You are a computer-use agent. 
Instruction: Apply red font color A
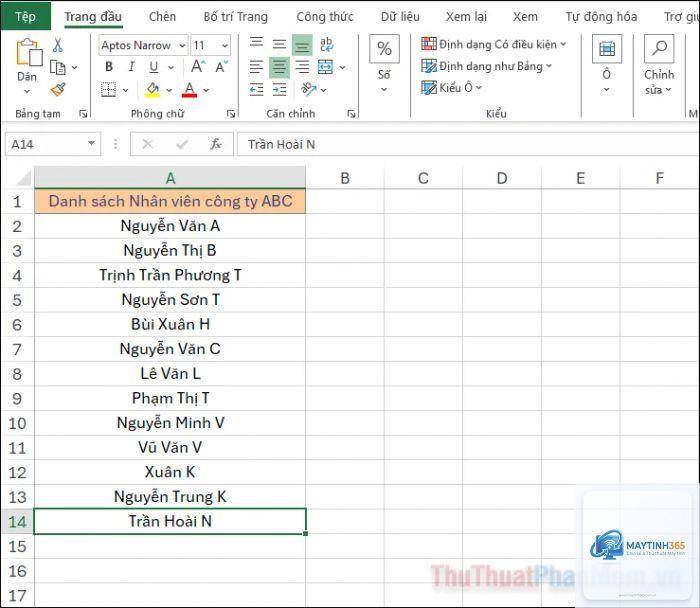(190, 90)
